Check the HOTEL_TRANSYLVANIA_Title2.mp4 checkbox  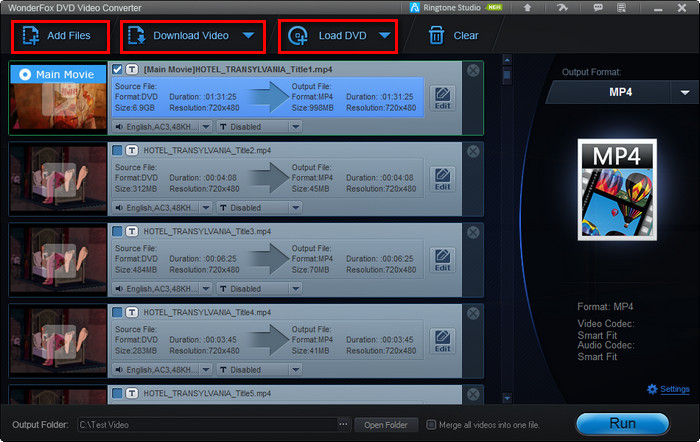click(117, 150)
